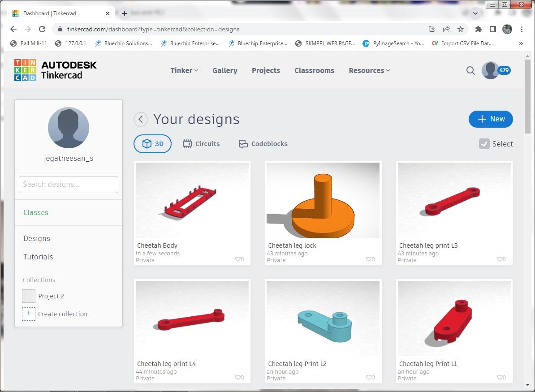
Task: Open a new browser tab
Action: (125, 13)
